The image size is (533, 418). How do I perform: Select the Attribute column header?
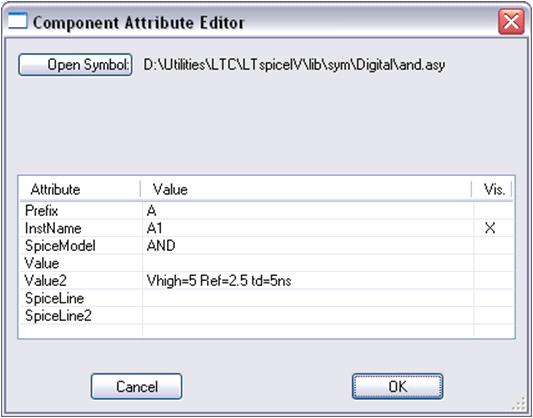[x=80, y=189]
